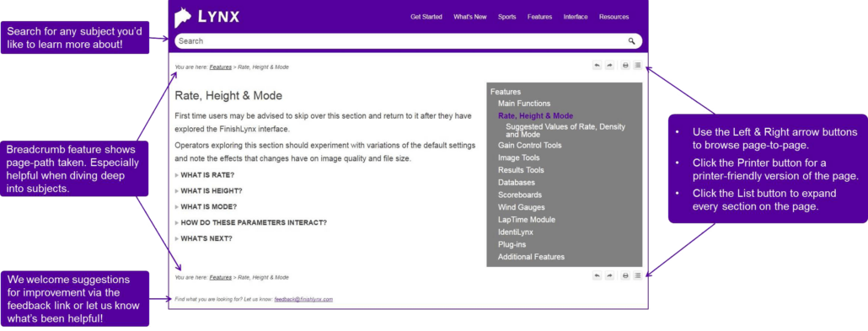The image size is (868, 331).
Task: Click the search magnifier icon
Action: point(632,41)
